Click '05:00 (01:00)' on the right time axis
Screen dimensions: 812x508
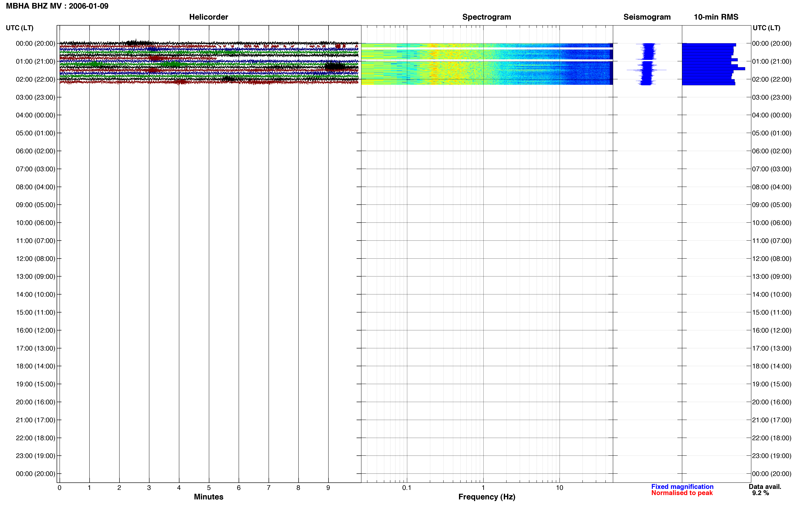(772, 133)
